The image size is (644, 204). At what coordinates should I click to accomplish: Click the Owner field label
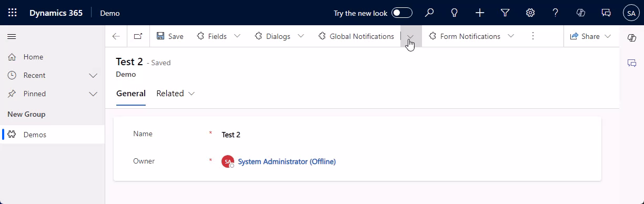click(144, 161)
